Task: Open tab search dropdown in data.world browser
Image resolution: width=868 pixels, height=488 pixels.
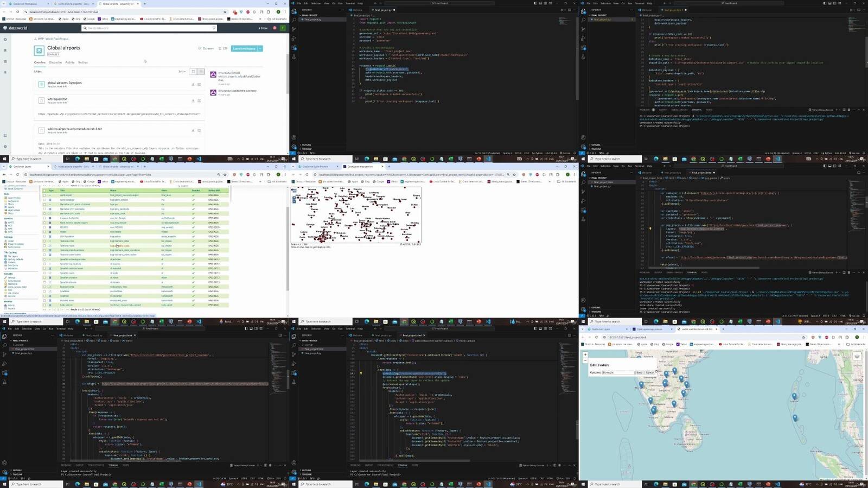Action: [x=3, y=4]
